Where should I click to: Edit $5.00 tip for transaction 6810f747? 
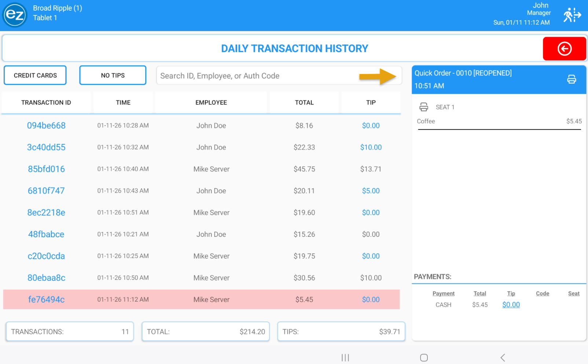tap(371, 191)
